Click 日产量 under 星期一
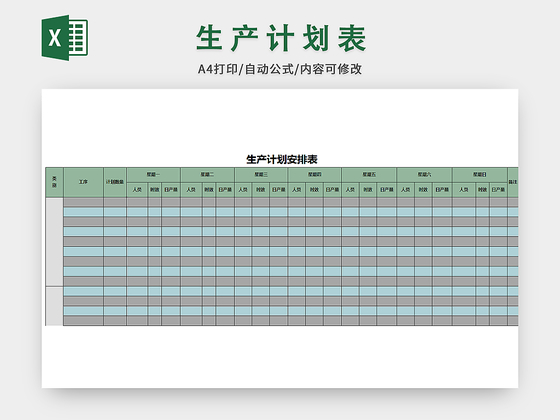560x420 pixels. [x=171, y=190]
